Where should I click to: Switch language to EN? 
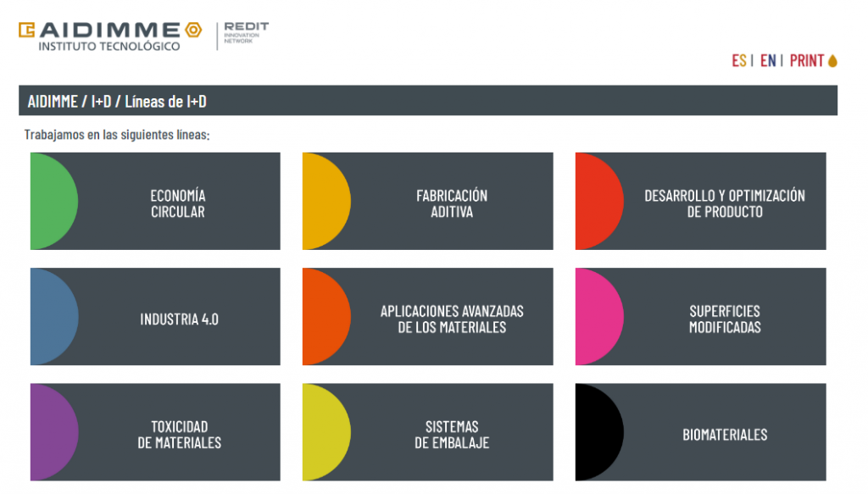768,60
